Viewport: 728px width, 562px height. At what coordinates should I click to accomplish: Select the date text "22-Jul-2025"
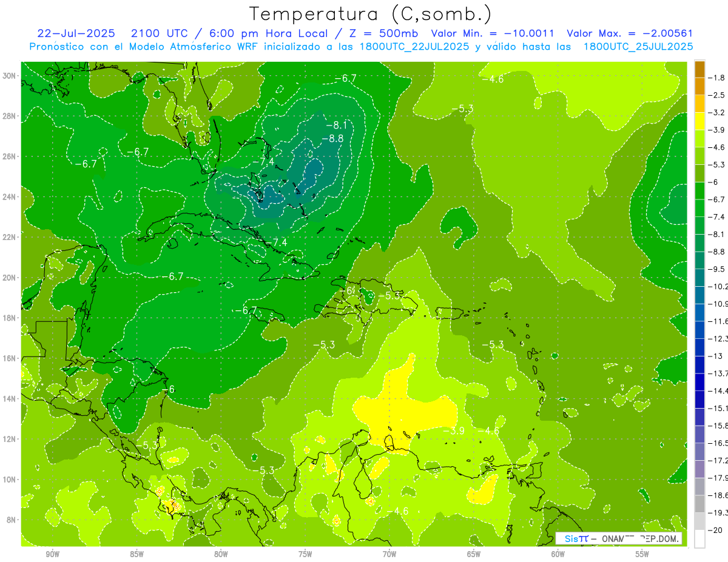[75, 33]
